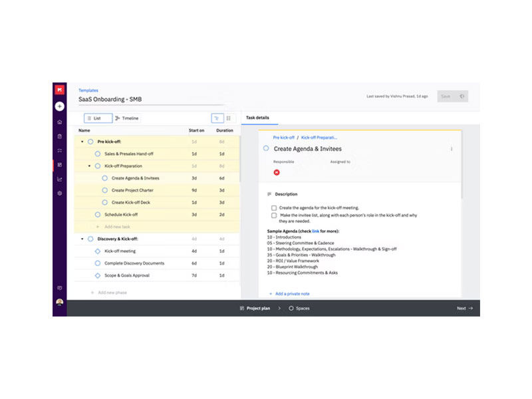Switch to the Timeline view tab
The height and width of the screenshot is (399, 532).
point(126,118)
